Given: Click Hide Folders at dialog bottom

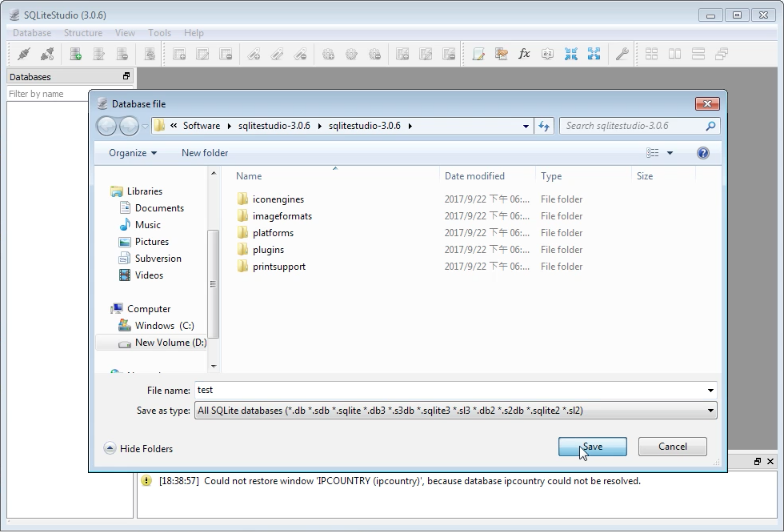Looking at the screenshot, I should [x=138, y=448].
